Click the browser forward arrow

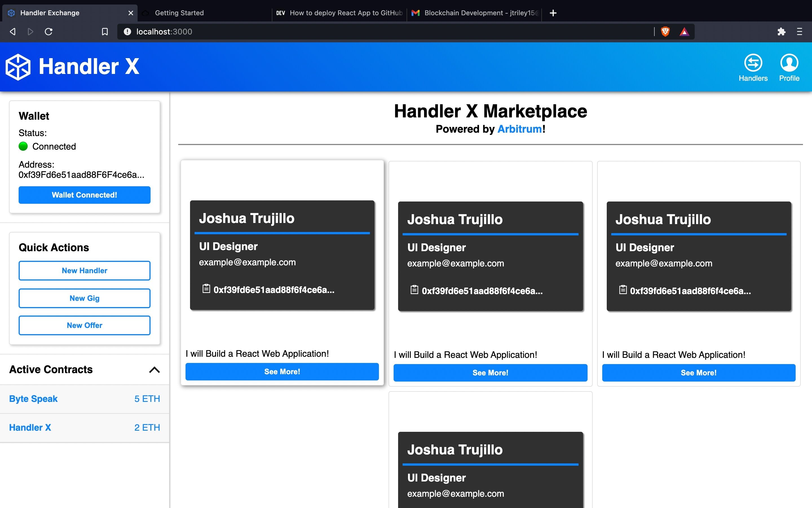[30, 32]
